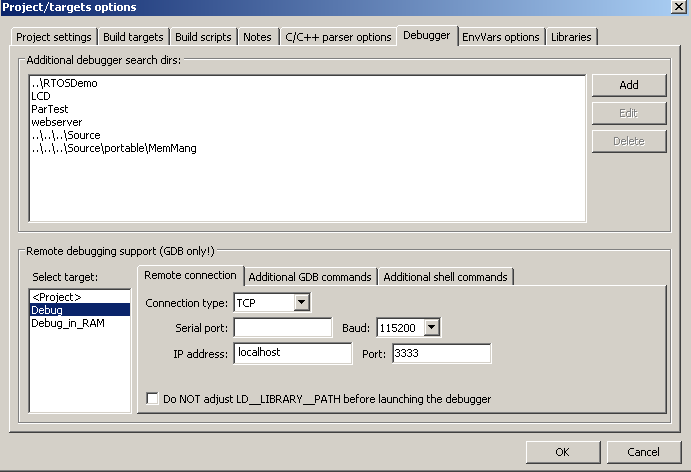Screen dimensions: 691x472
Task: Open the Connection type dropdown
Action: [x=301, y=302]
